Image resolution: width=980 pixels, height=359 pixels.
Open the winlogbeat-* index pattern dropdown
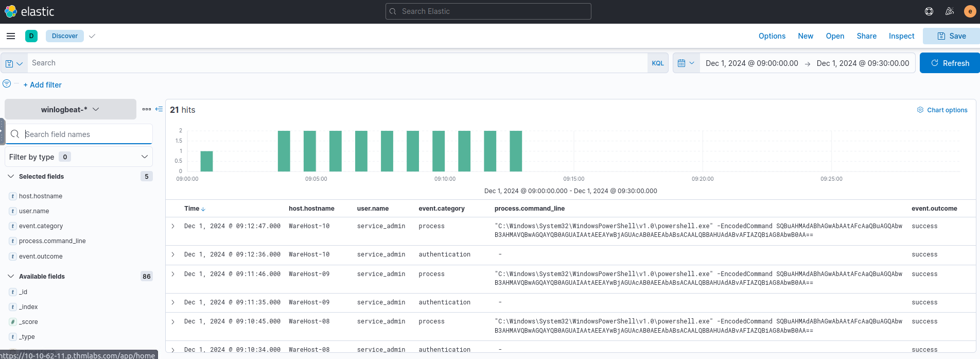pos(70,110)
